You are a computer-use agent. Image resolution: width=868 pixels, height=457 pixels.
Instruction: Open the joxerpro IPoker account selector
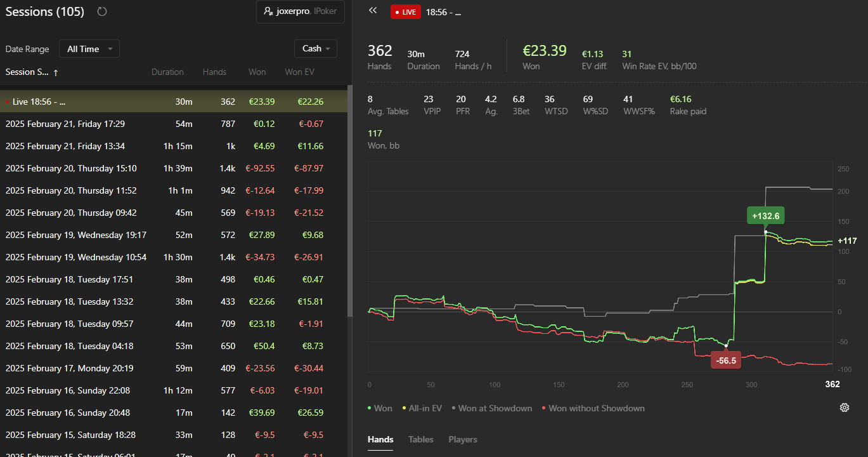301,11
